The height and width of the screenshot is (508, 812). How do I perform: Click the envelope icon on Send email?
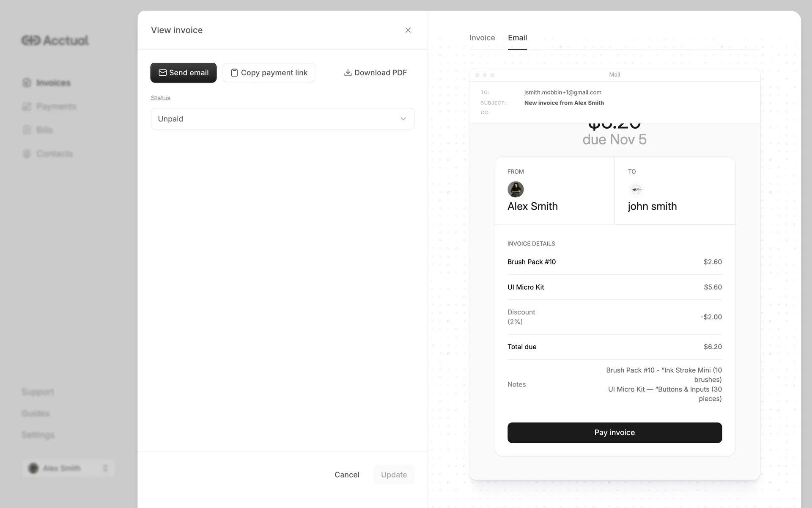(162, 73)
